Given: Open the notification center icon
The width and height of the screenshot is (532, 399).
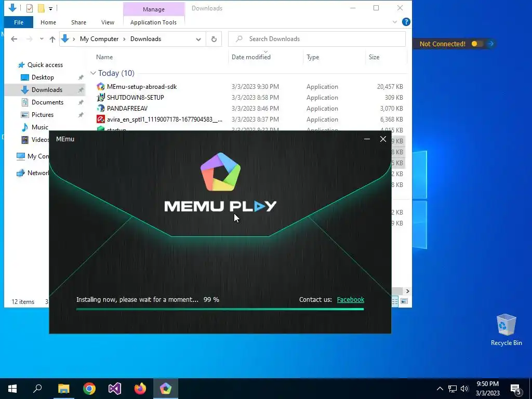Looking at the screenshot, I should pos(515,389).
